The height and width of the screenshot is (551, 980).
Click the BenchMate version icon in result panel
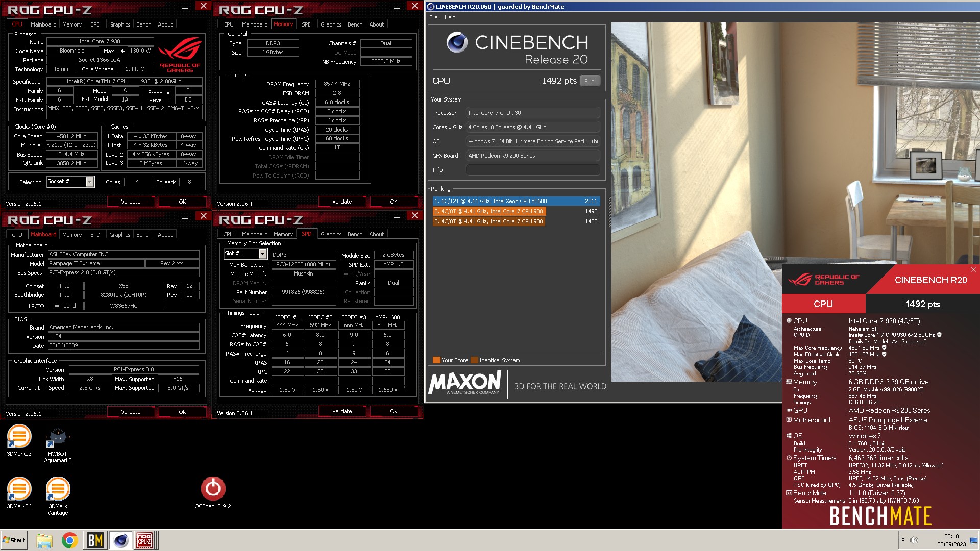(789, 493)
